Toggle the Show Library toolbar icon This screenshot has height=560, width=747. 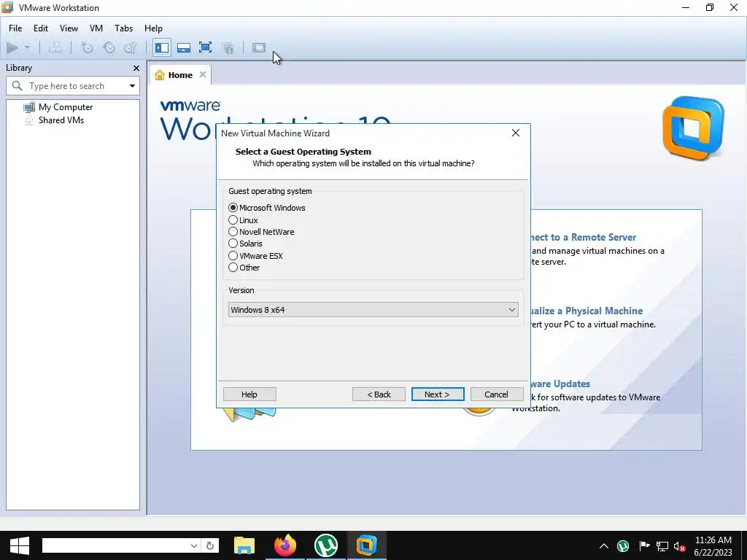point(162,47)
